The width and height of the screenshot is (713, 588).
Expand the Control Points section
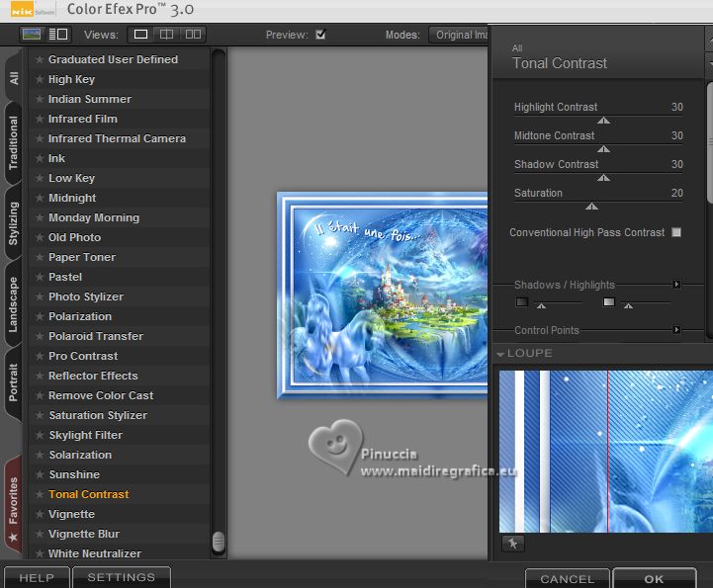tap(676, 330)
